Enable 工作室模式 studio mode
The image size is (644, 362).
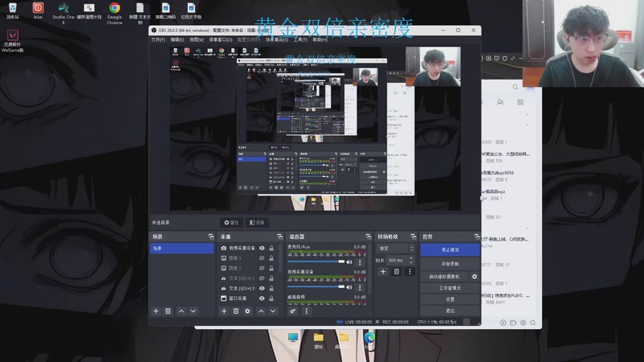pos(450,288)
